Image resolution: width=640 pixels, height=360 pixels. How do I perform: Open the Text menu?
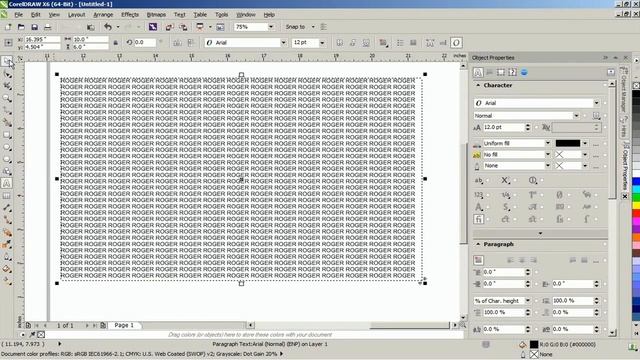coord(180,15)
